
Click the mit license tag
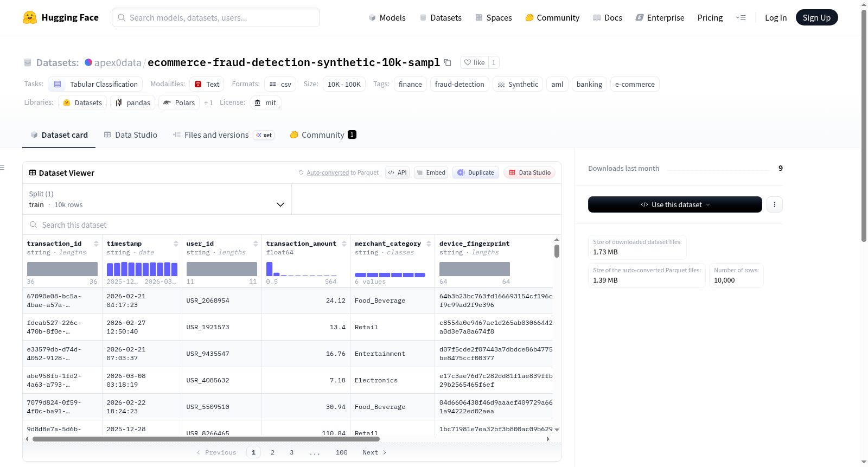click(265, 103)
